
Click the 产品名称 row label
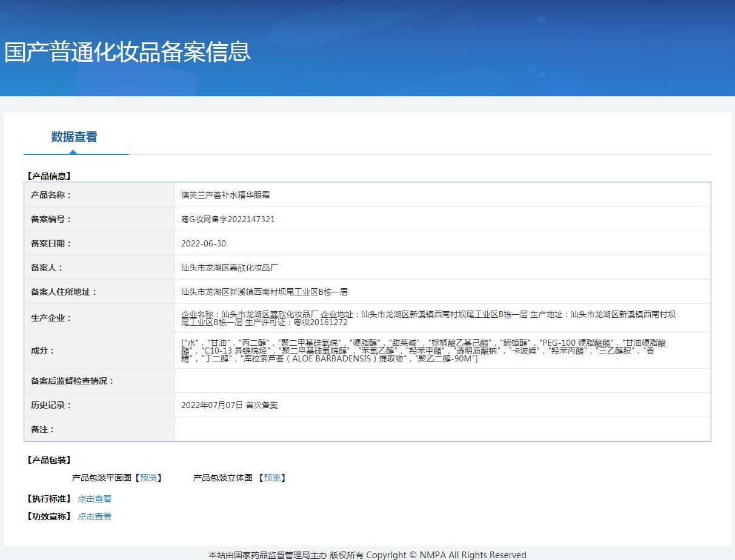pyautogui.click(x=52, y=195)
